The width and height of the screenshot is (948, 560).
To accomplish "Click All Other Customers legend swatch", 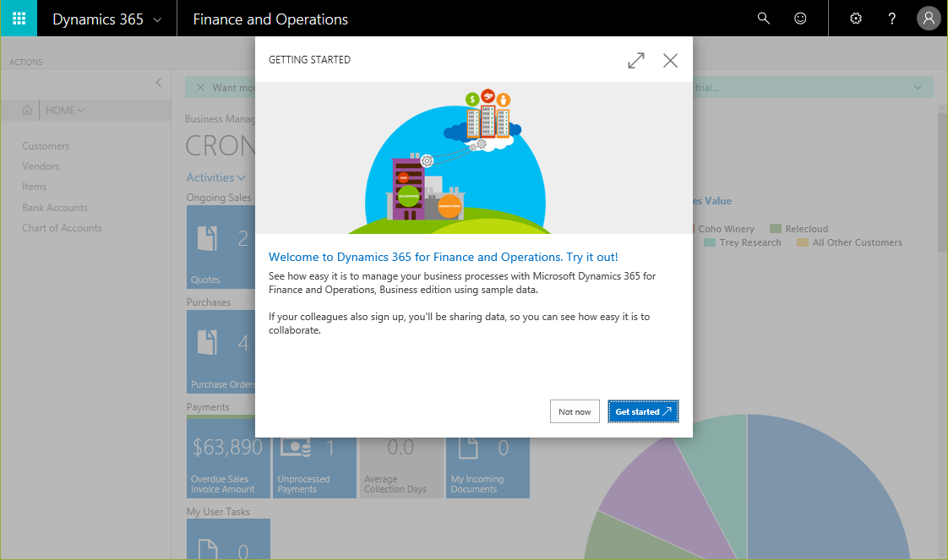I will click(803, 242).
